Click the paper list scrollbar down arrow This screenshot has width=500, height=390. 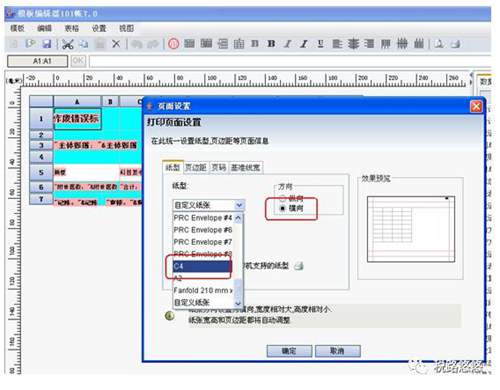238,303
